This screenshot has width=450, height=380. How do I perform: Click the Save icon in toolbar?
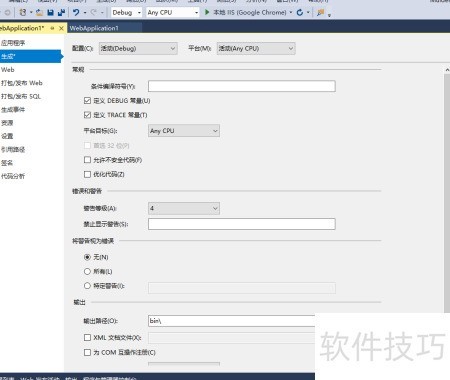tap(50, 13)
